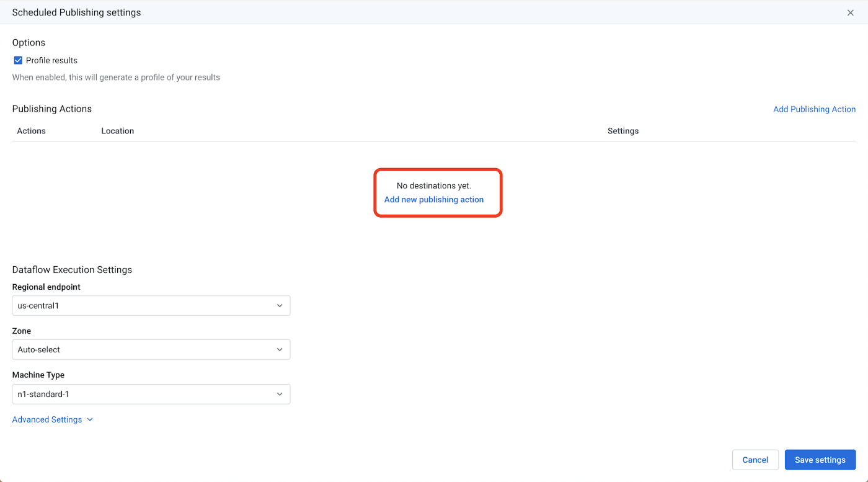
Task: Click the chevron next to Advanced Settings
Action: coord(90,420)
